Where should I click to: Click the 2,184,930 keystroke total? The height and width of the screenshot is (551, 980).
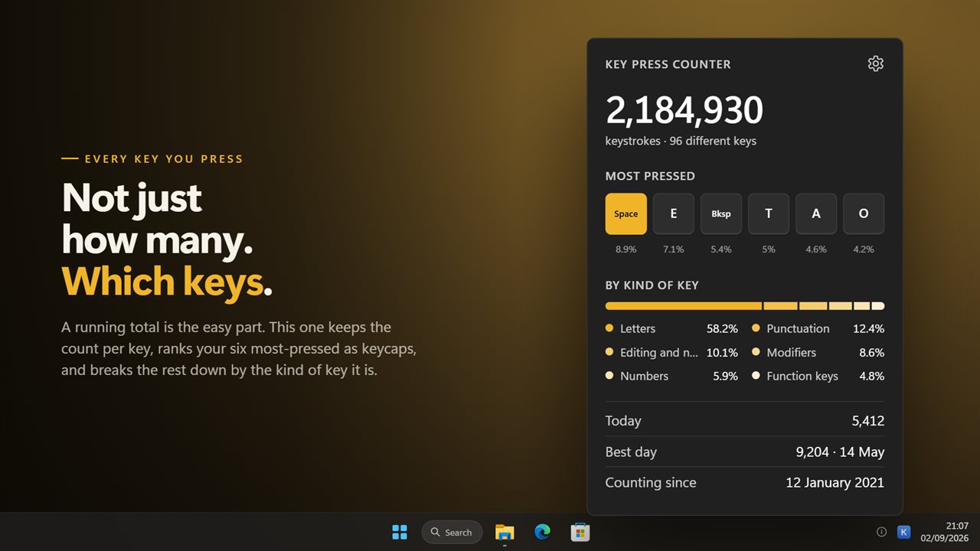[x=684, y=110]
